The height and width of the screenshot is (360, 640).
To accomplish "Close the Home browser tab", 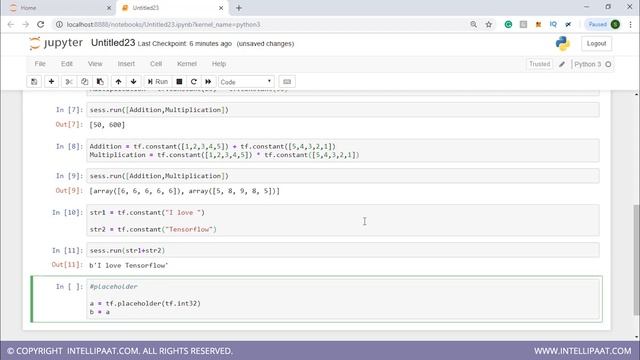I will click(x=109, y=8).
